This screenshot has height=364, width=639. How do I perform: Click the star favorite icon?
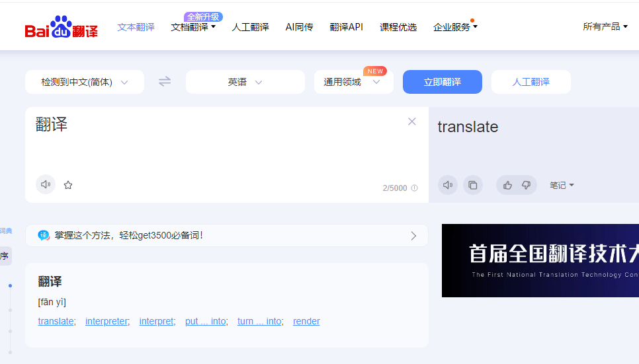68,185
